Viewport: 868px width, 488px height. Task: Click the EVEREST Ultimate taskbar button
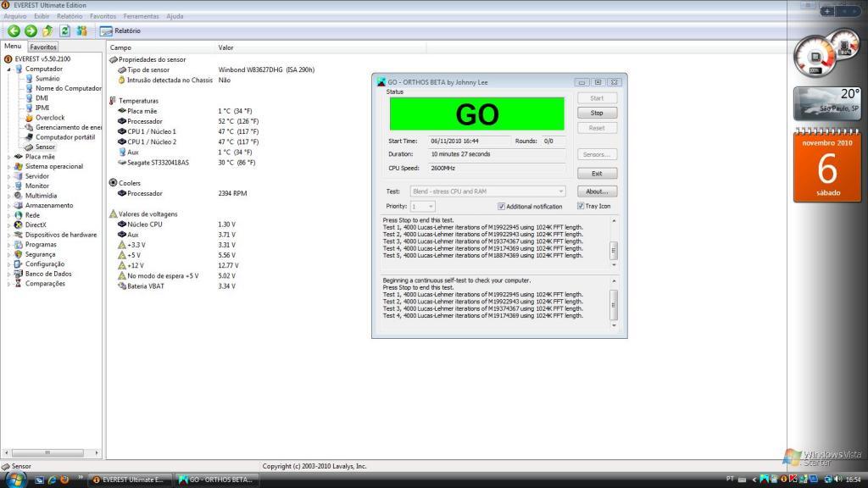point(130,480)
